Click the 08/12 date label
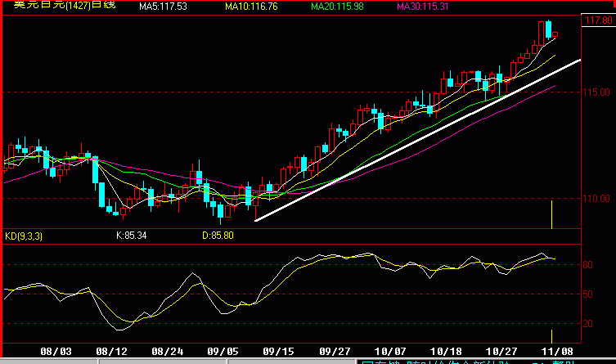This screenshot has height=364, width=616. click(x=111, y=352)
